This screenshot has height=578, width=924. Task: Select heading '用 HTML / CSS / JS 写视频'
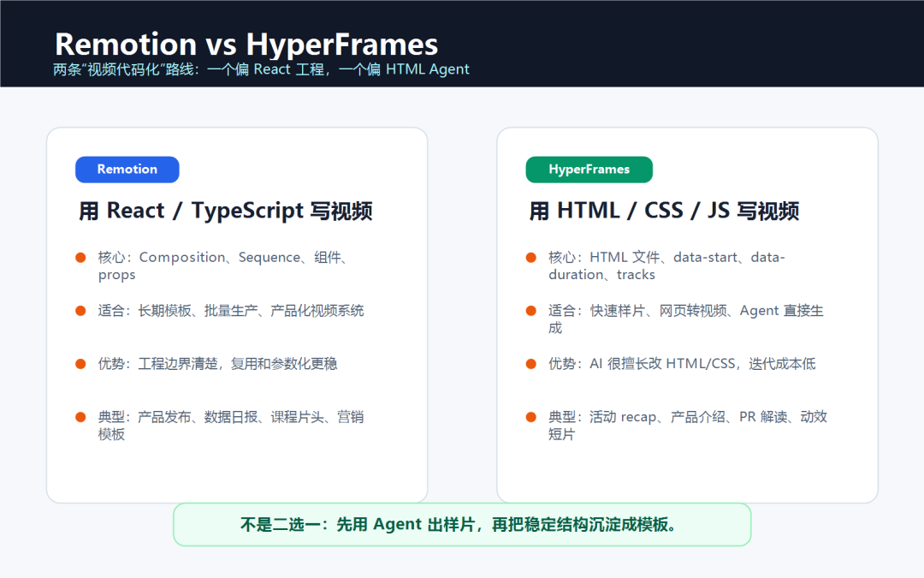point(664,211)
